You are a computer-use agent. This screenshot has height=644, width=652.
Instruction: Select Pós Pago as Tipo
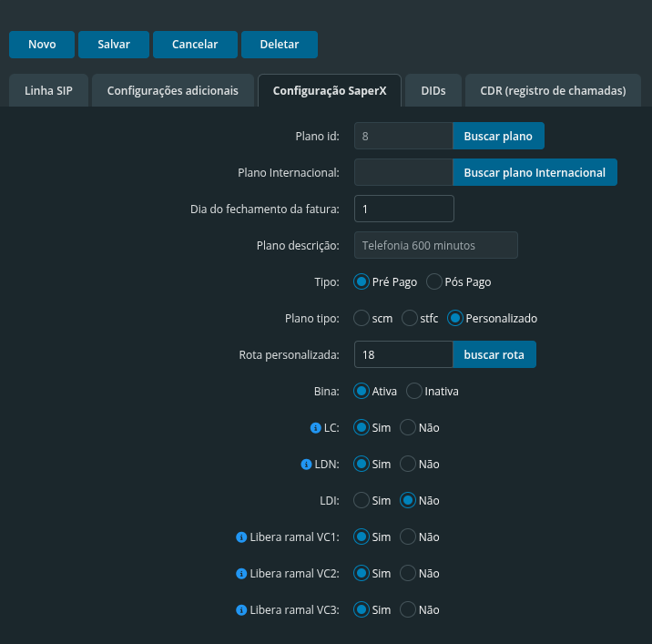pyautogui.click(x=434, y=281)
